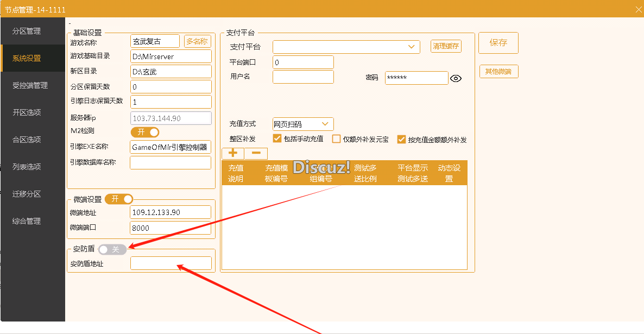This screenshot has height=334, width=644.
Task: Uncheck 按充值金额额外补发 checkbox
Action: [x=402, y=140]
